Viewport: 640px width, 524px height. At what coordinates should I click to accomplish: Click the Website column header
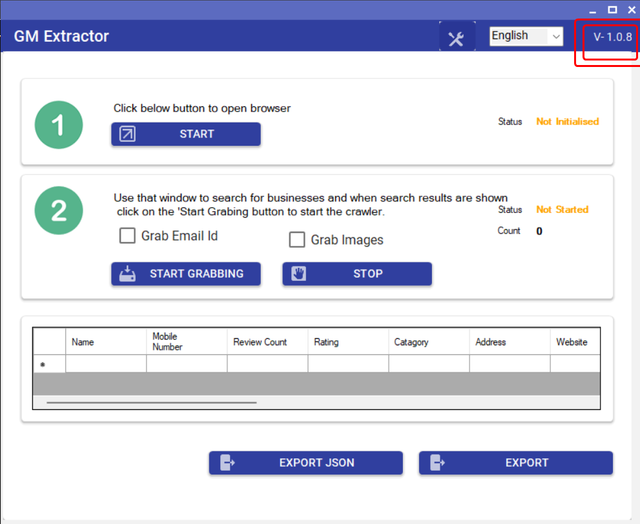pyautogui.click(x=575, y=342)
